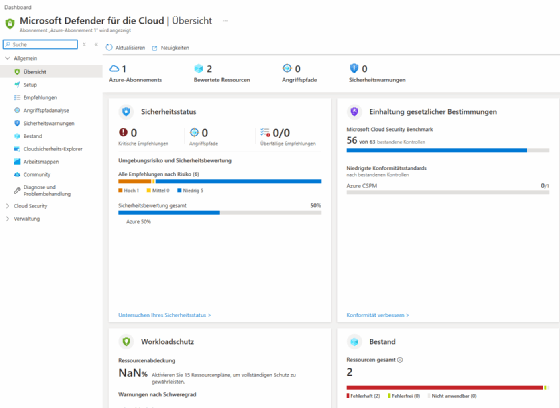Expand the Cloud Security section
Viewport: 560px width, 408px height.
[8, 206]
